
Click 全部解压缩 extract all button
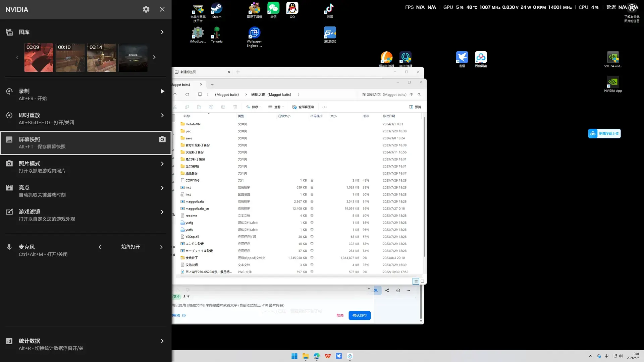click(303, 107)
